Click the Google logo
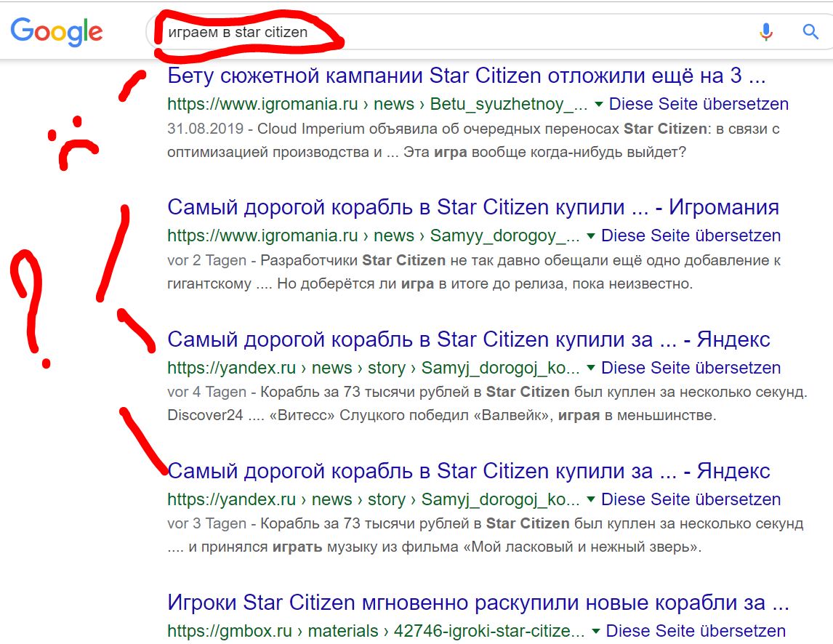Screen dimensions: 833x644 [x=56, y=32]
